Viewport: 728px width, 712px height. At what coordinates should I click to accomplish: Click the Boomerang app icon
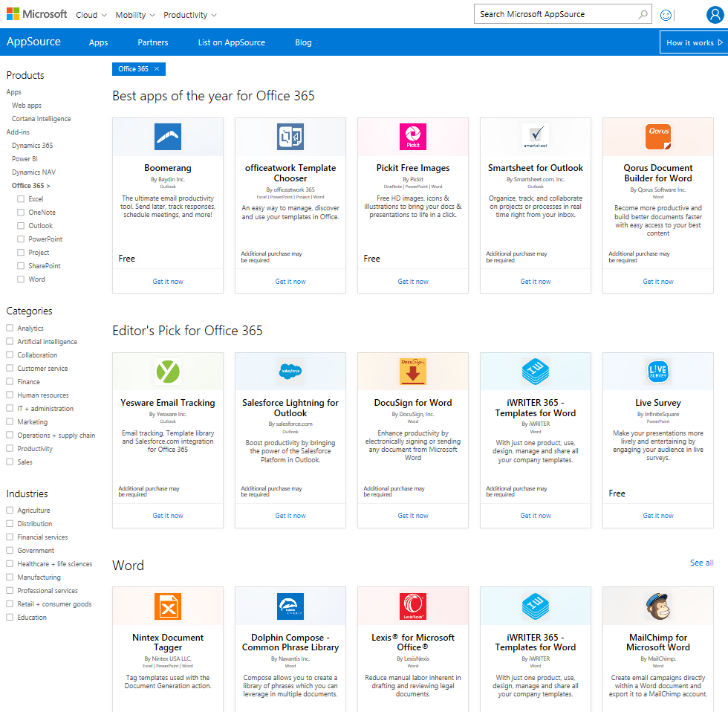(168, 137)
